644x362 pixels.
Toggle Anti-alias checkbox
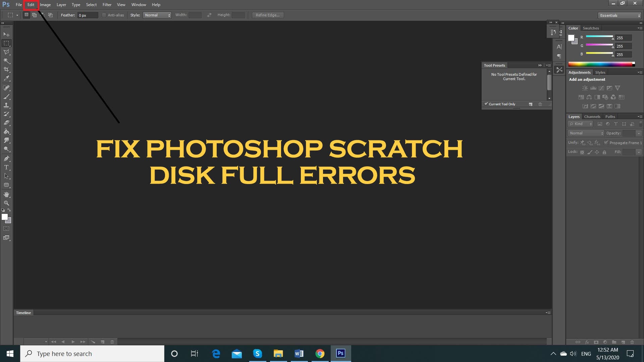[x=104, y=15]
